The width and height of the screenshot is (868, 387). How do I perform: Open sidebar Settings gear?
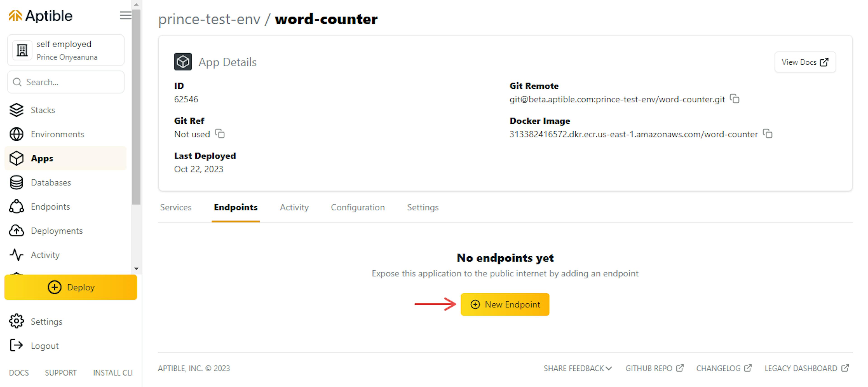click(16, 321)
